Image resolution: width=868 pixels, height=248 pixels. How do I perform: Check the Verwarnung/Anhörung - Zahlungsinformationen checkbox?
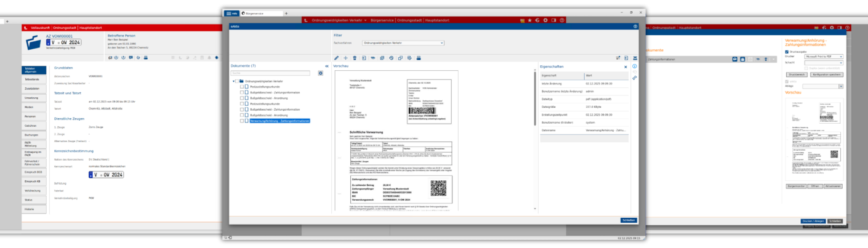click(x=242, y=121)
